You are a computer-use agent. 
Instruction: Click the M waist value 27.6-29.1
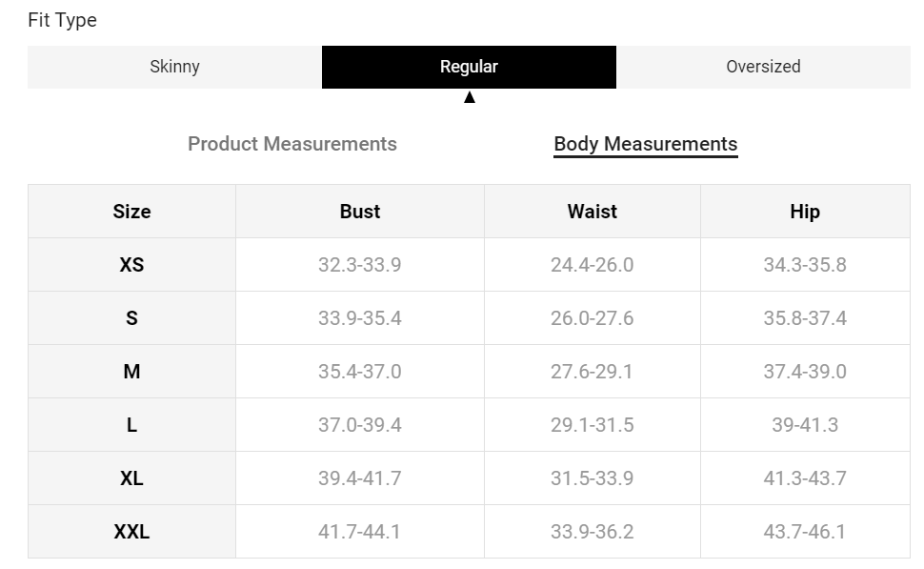pos(592,372)
